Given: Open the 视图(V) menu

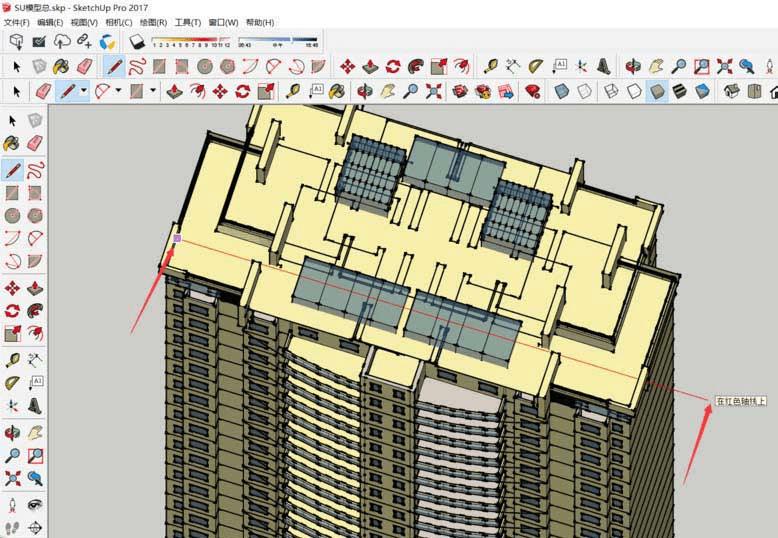Looking at the screenshot, I should [84, 22].
